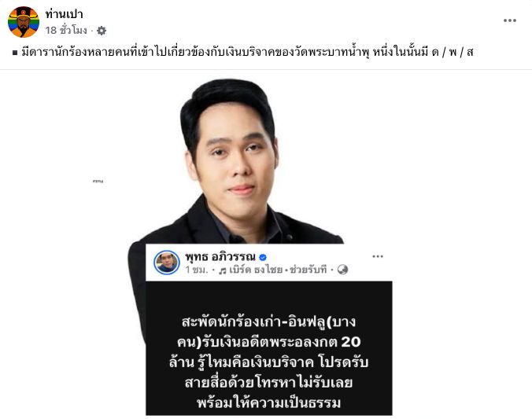
Task: Click the ช่วยรับที song title
Action: tap(308, 270)
